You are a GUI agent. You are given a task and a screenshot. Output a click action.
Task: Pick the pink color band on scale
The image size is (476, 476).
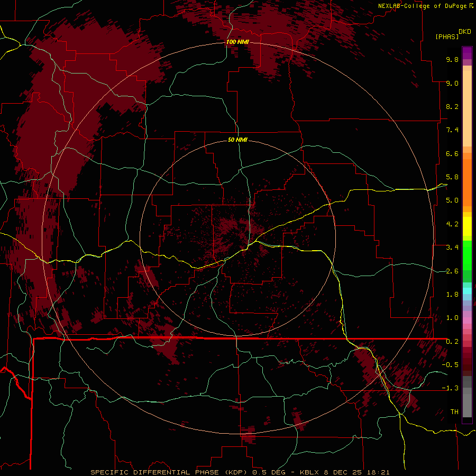(x=467, y=321)
